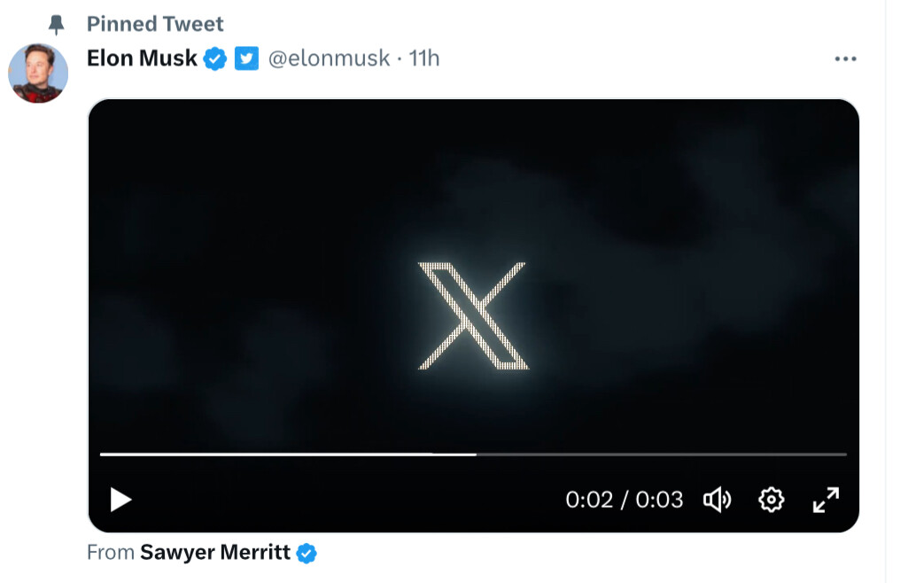Play the video with the play button

[x=120, y=500]
